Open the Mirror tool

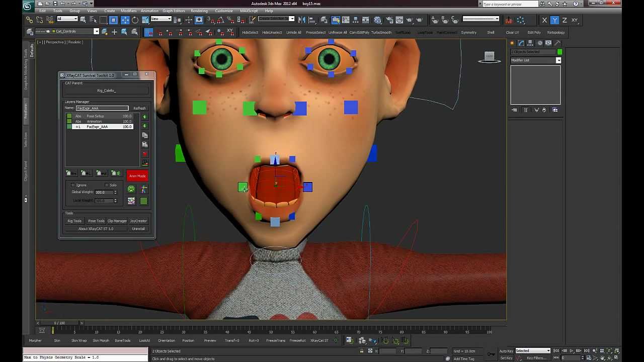tap(302, 20)
